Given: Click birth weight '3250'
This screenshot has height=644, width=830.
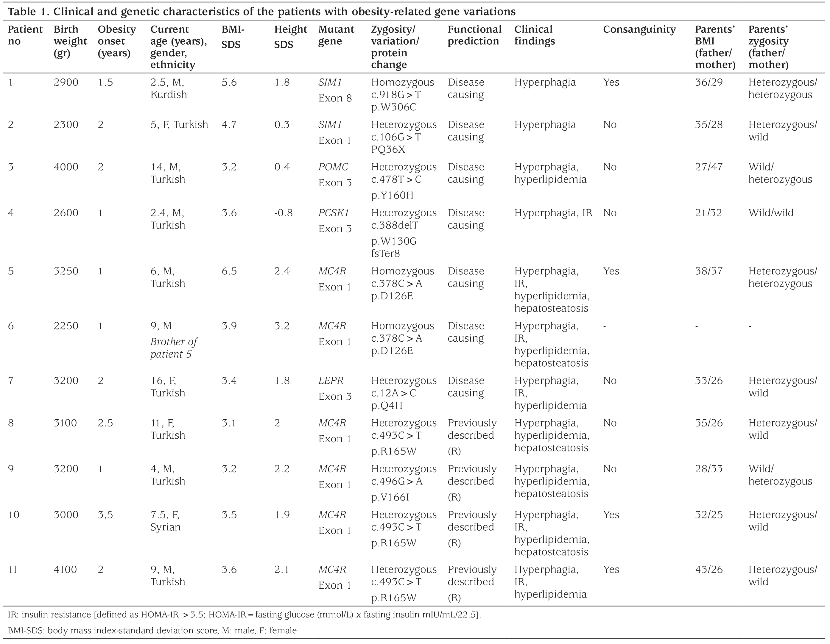Looking at the screenshot, I should click(x=66, y=271).
